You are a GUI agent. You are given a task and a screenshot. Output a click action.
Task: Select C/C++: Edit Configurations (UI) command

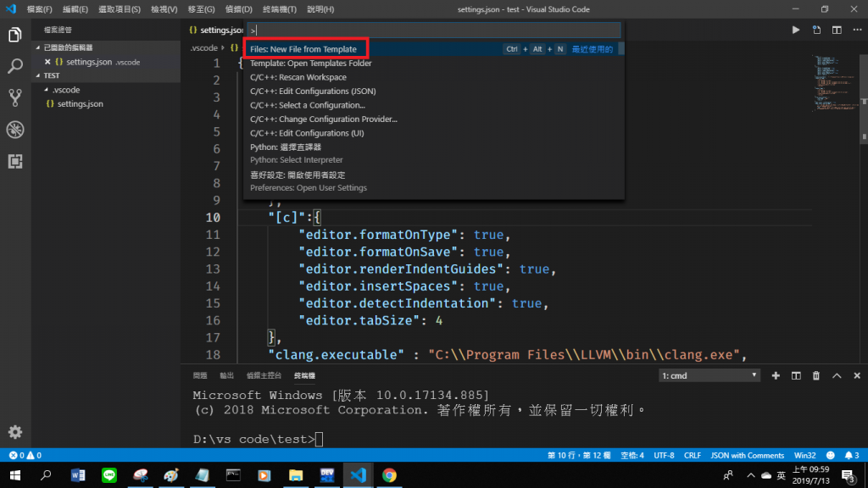[434, 133]
